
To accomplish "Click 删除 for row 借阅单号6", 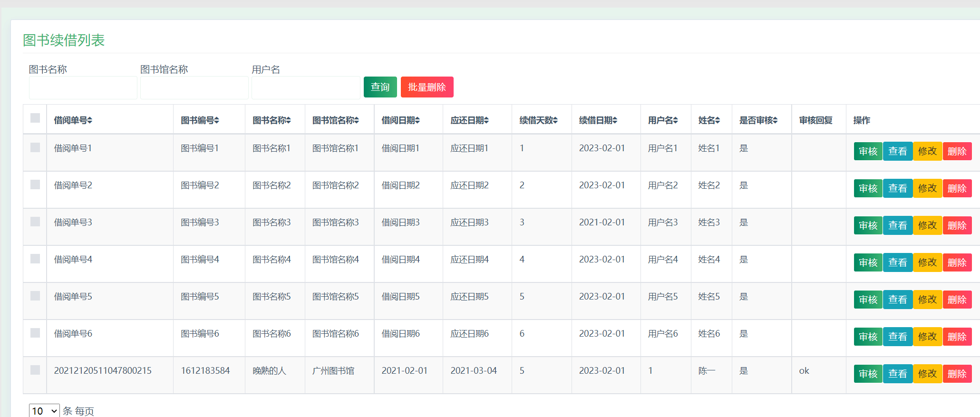I will coord(957,337).
